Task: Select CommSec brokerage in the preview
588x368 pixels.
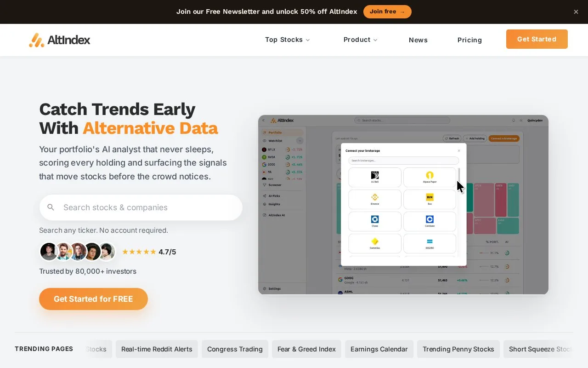Action: tap(375, 243)
